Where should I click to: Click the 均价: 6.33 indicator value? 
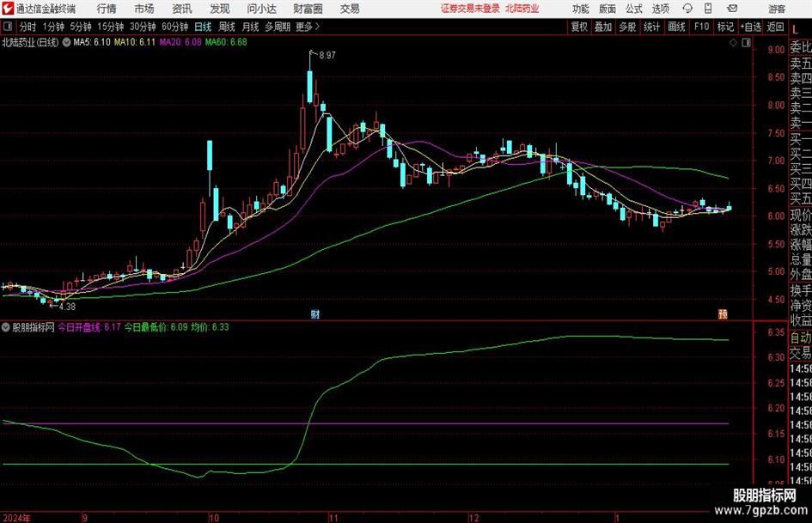point(210,327)
